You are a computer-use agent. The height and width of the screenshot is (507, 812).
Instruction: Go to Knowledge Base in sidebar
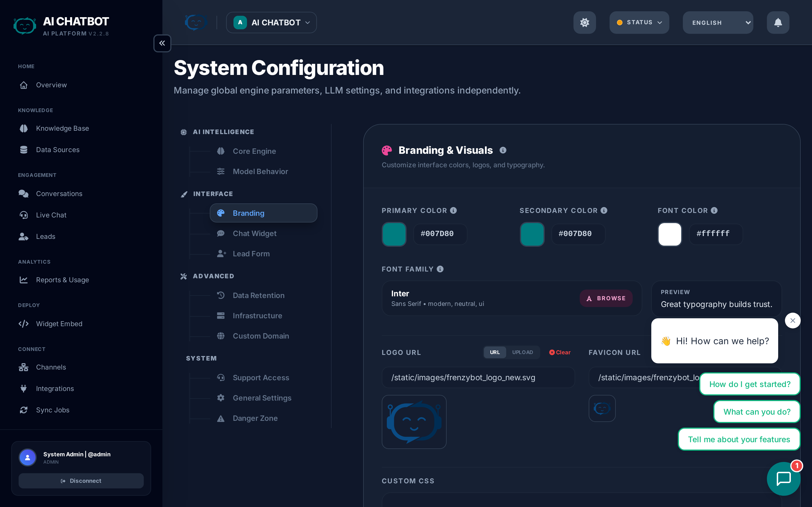point(62,128)
